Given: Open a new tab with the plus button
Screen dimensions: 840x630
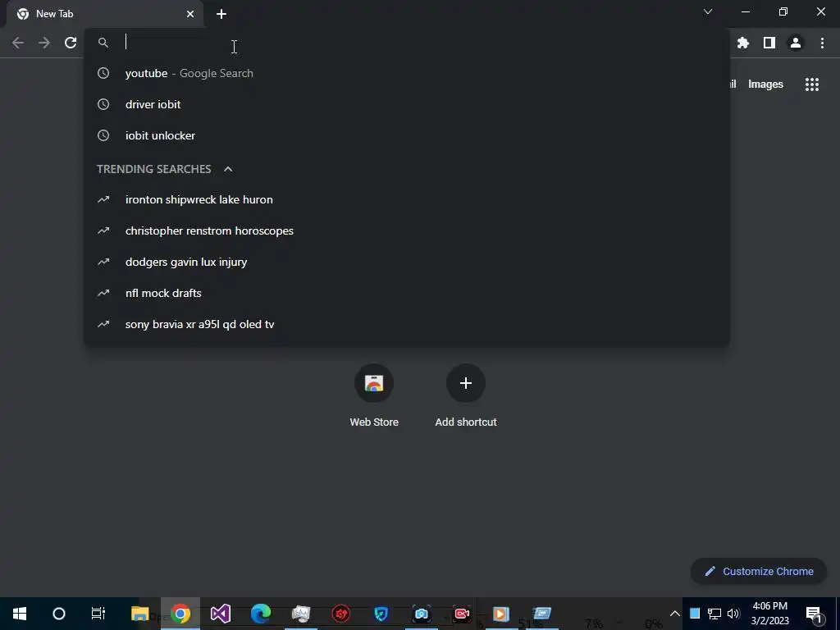Looking at the screenshot, I should pos(221,14).
